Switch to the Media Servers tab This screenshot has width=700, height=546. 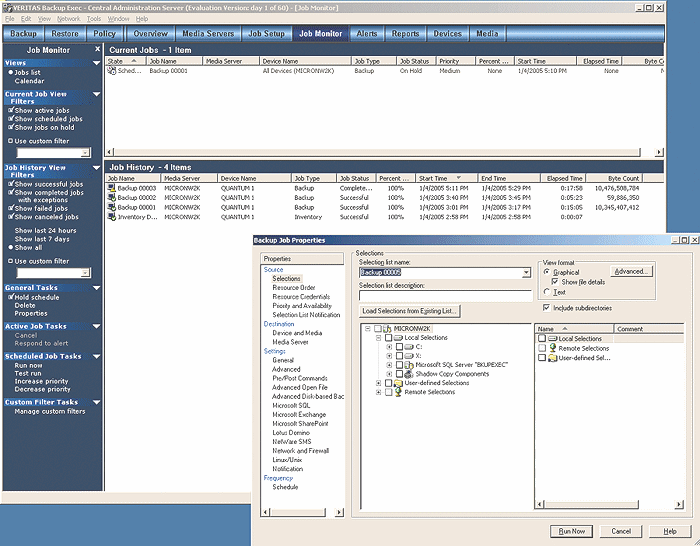208,33
